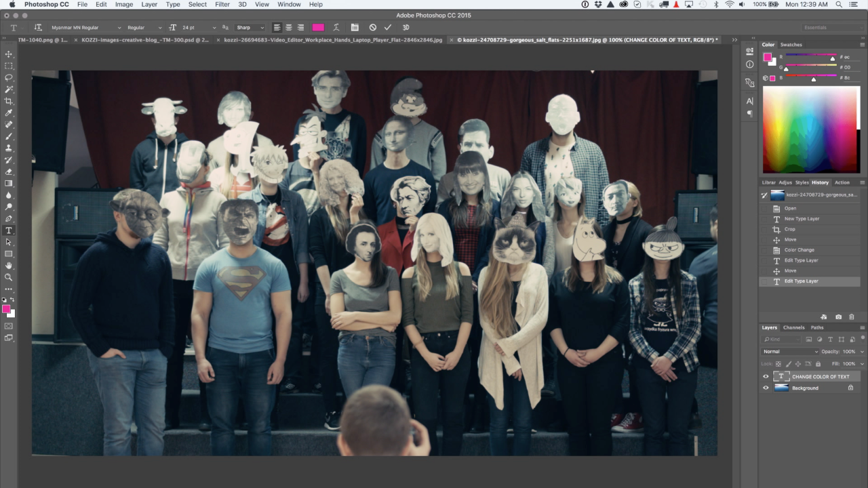Update to 3D text
The image size is (868, 488).
tap(406, 28)
